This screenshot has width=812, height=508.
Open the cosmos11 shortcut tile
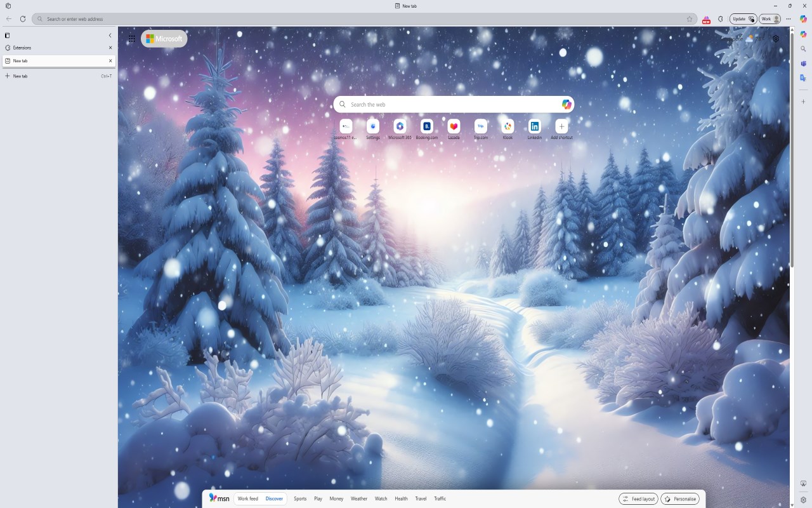[x=346, y=130]
